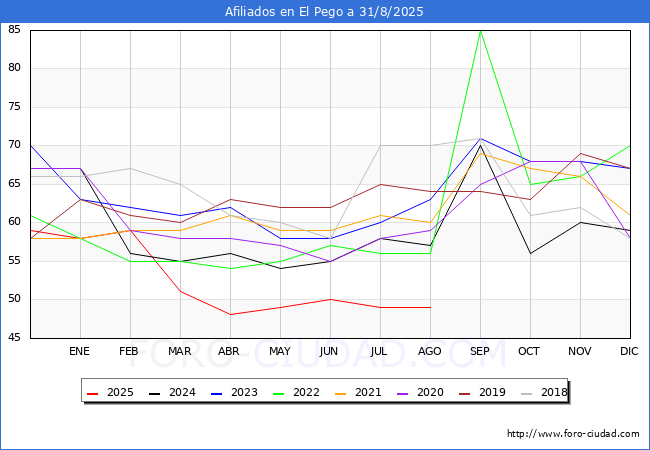Image resolution: width=650 pixels, height=450 pixels.
Task: Open the foro-ciudad.com link
Action: 573,434
